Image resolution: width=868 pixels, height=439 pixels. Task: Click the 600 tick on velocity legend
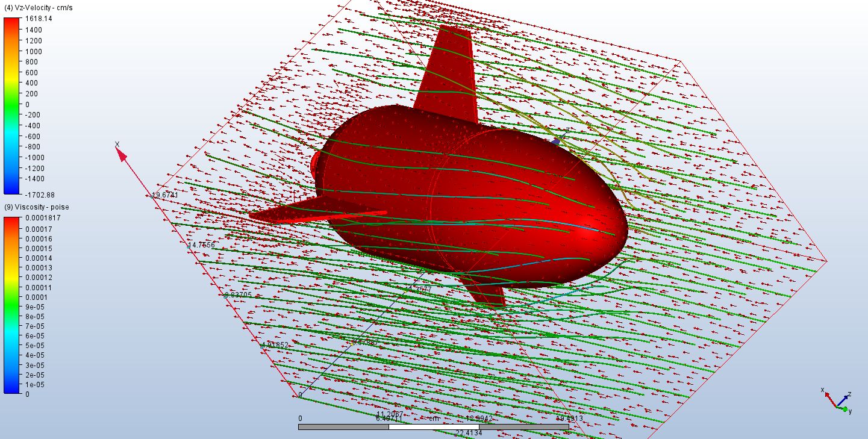click(x=31, y=72)
